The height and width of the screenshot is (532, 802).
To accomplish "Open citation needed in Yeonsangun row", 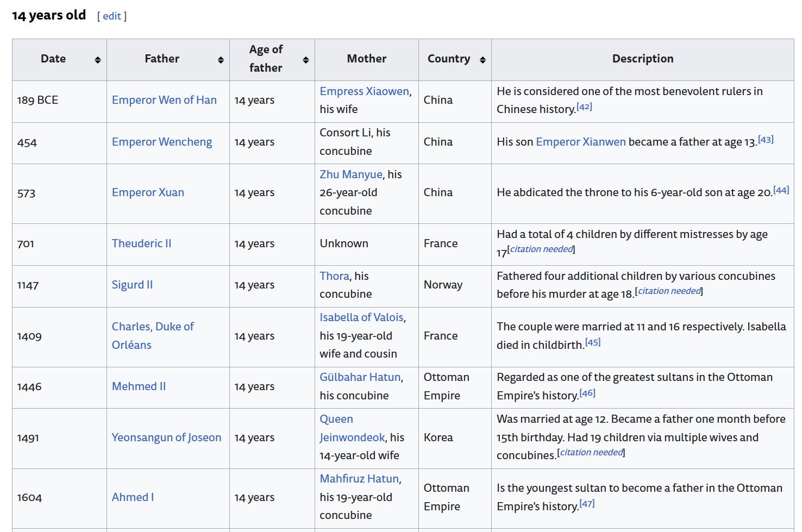I will pos(591,452).
